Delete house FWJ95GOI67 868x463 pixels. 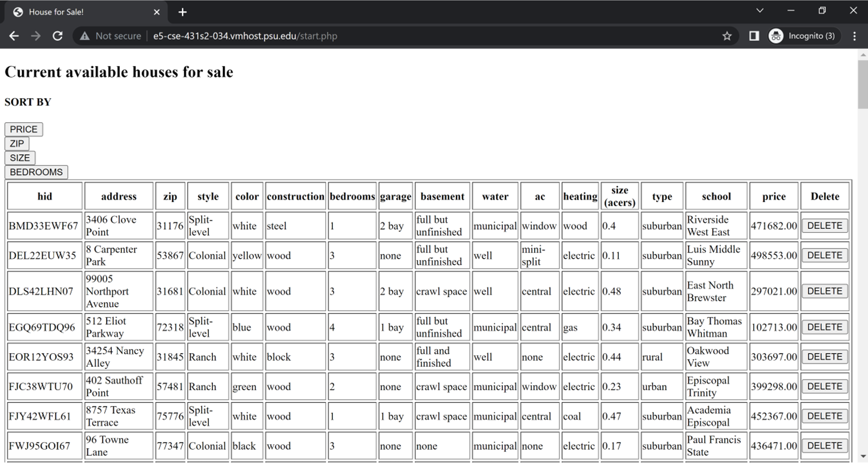tap(825, 445)
